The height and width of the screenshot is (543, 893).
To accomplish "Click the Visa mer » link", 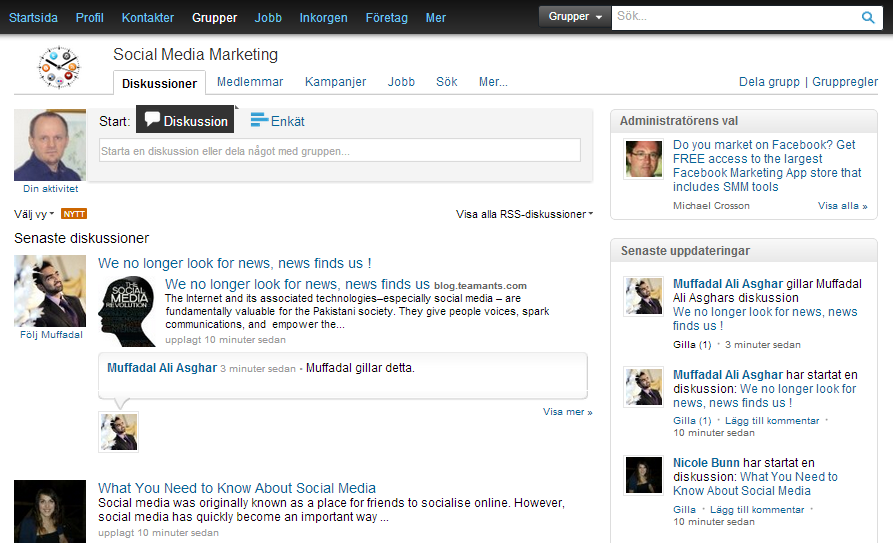I will (x=568, y=412).
